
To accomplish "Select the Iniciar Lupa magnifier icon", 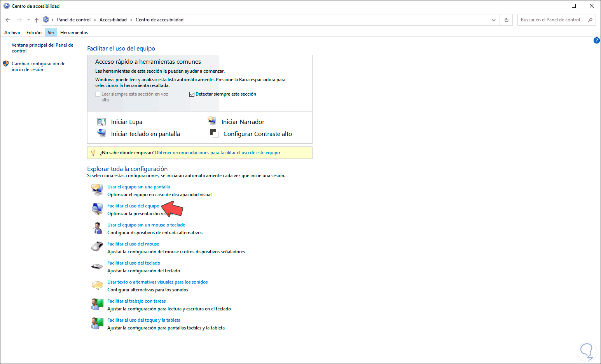I will tap(101, 121).
